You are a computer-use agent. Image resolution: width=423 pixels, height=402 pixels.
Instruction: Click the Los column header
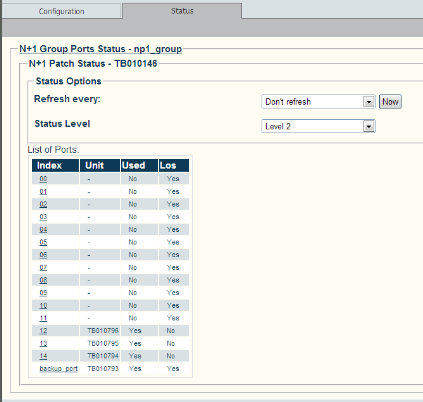(x=174, y=165)
